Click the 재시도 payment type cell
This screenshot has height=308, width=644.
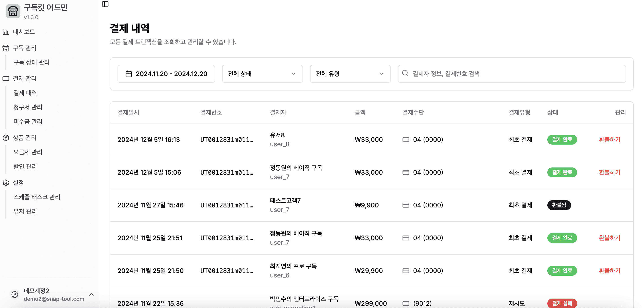516,304
